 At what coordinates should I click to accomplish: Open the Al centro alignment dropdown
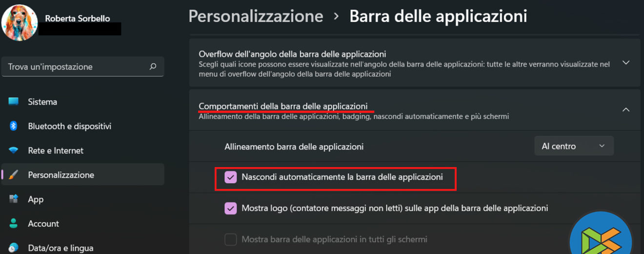pos(574,146)
